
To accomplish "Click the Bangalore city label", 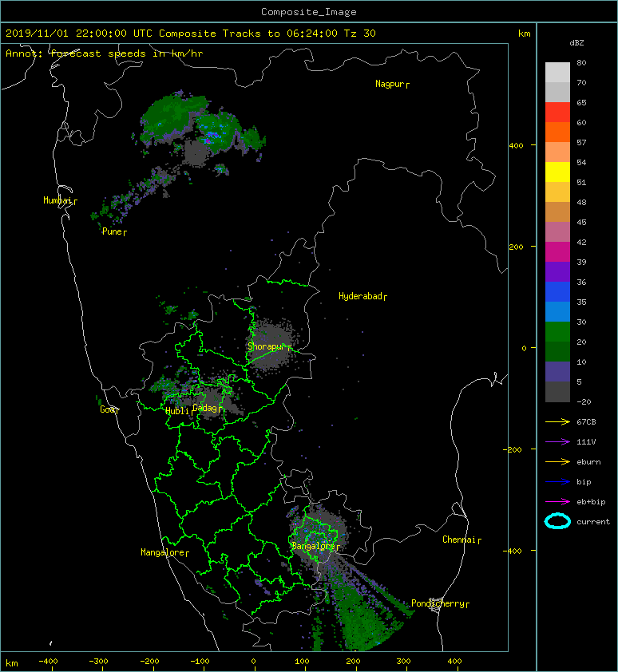I will (x=315, y=546).
